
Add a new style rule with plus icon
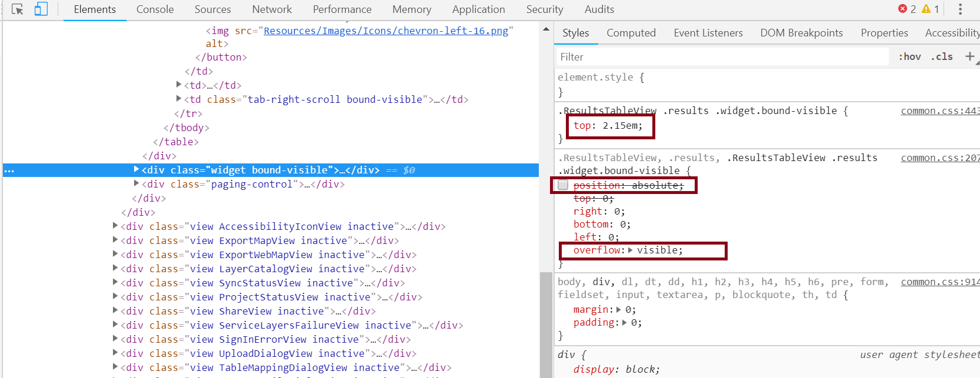point(970,56)
